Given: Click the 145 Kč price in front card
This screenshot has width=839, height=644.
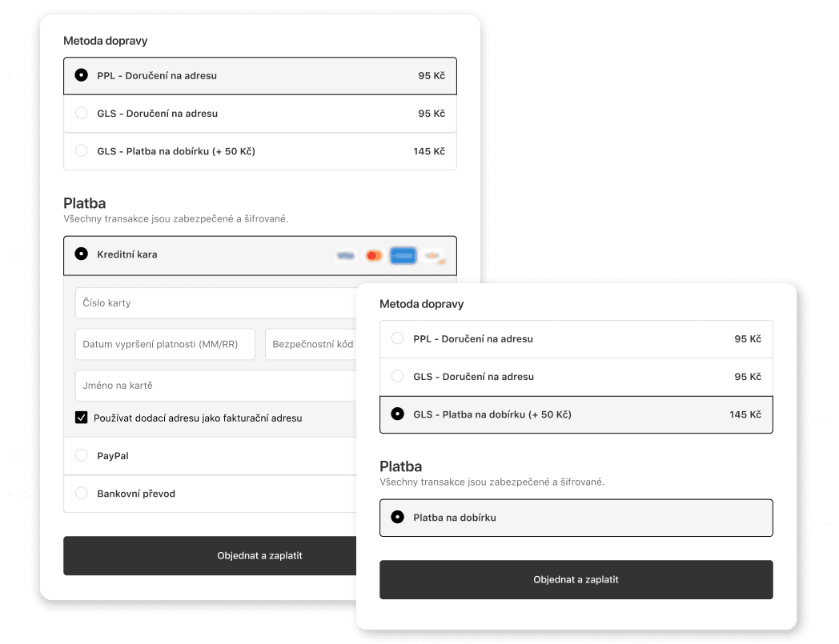Looking at the screenshot, I should (x=745, y=414).
